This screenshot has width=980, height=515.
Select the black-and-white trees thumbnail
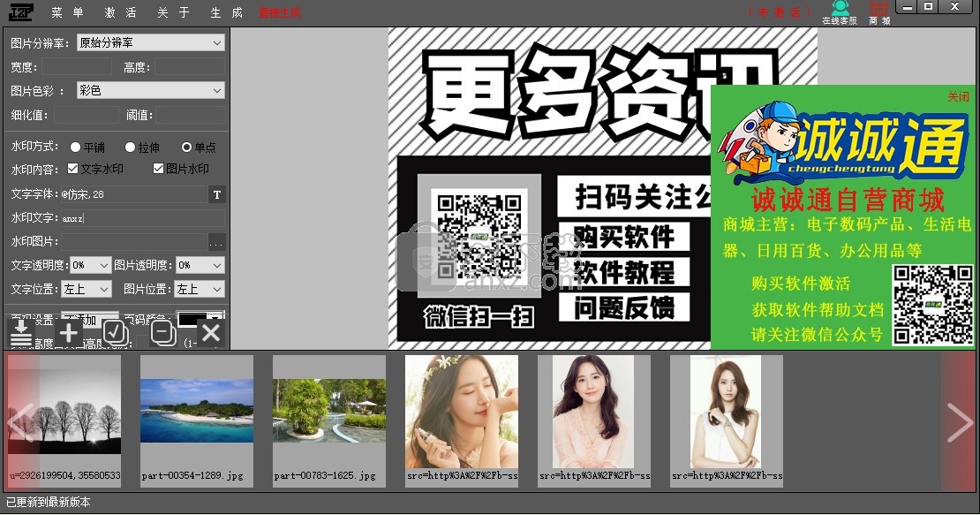pyautogui.click(x=64, y=421)
